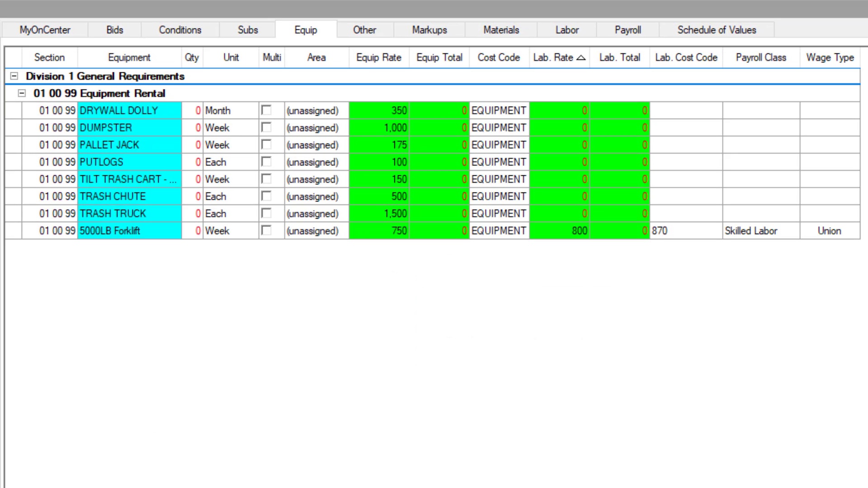Go to the Payroll tab
This screenshot has height=488, width=868.
coord(627,30)
